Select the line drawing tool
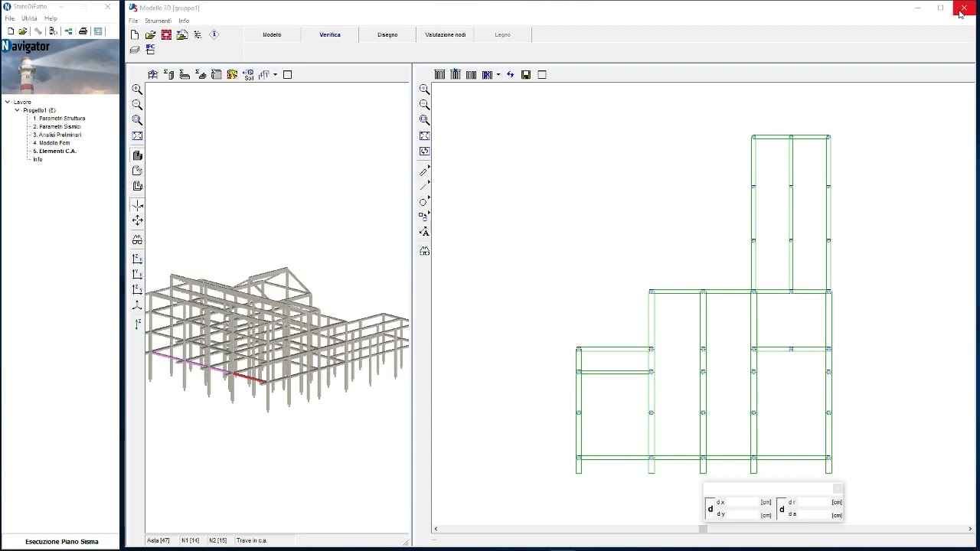The width and height of the screenshot is (980, 551). point(424,185)
